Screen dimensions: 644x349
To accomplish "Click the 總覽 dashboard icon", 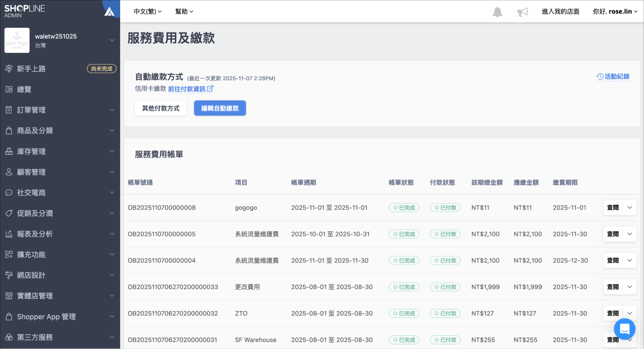I will 9,89.
